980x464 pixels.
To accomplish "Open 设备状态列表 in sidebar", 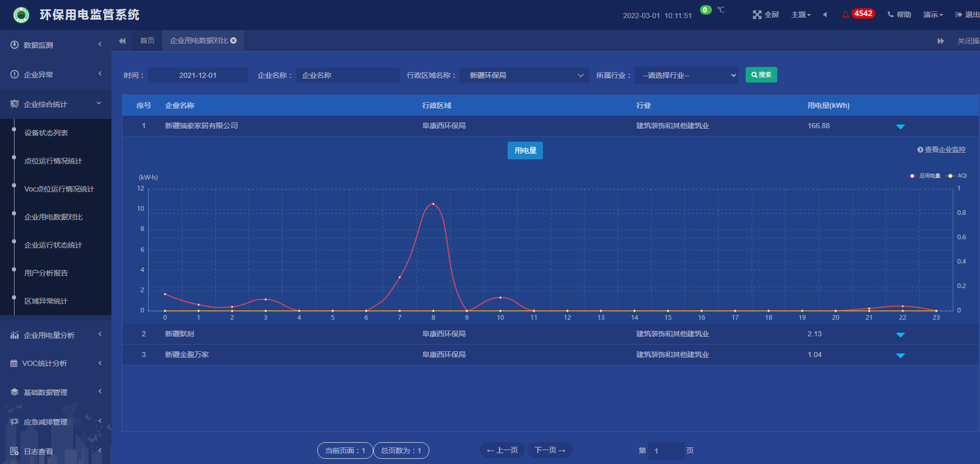I will pyautogui.click(x=46, y=133).
